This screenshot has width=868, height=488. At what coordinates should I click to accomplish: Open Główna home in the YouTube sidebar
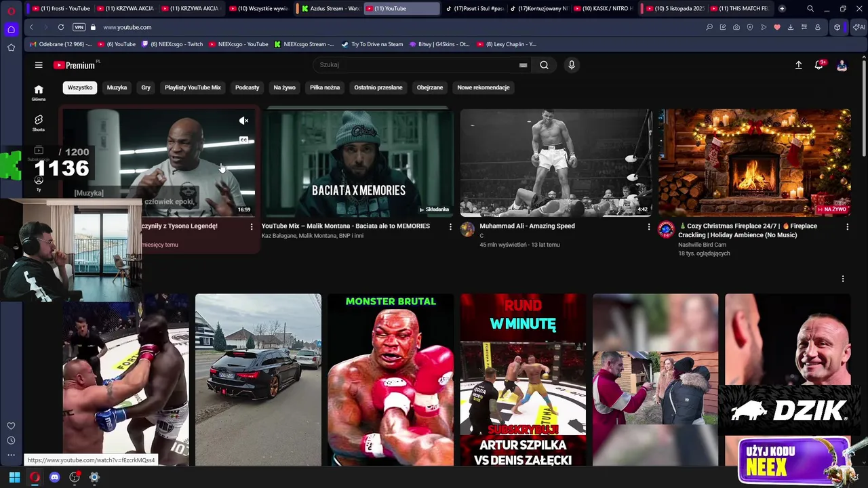[x=39, y=93]
